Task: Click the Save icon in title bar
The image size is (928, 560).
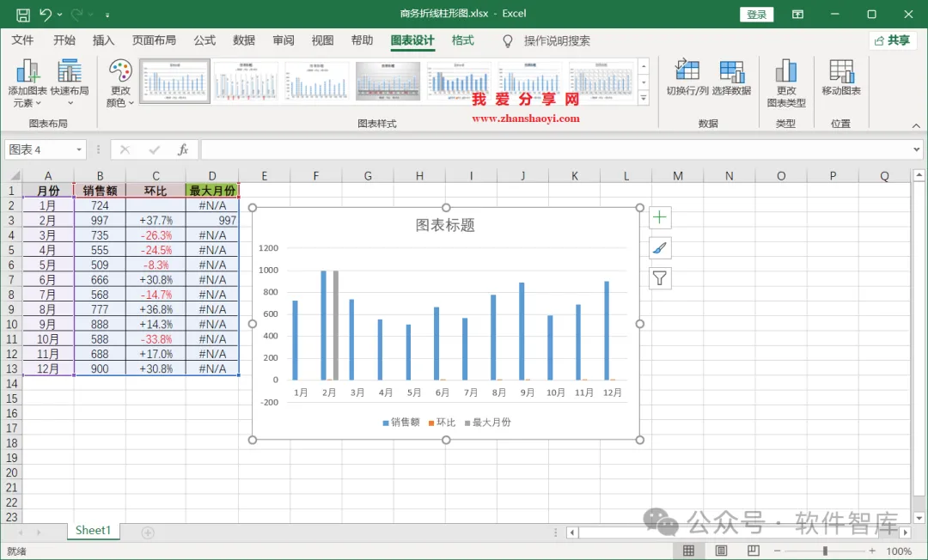Action: click(22, 15)
